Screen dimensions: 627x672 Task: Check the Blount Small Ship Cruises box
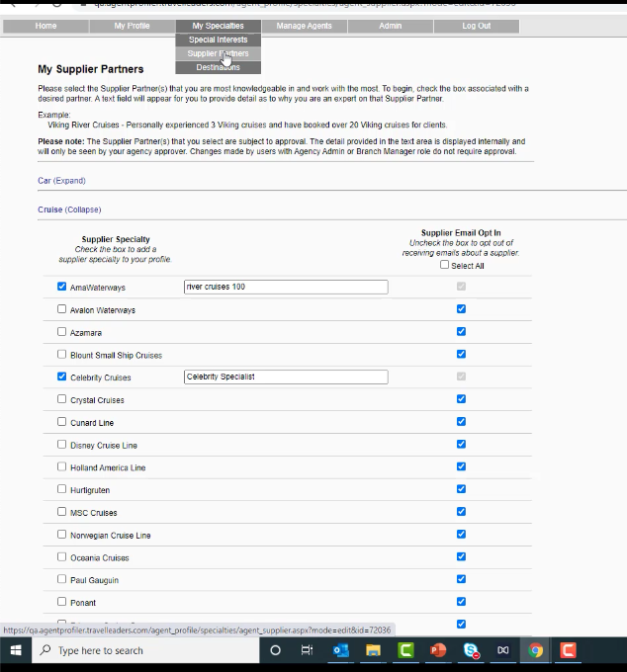pos(61,354)
